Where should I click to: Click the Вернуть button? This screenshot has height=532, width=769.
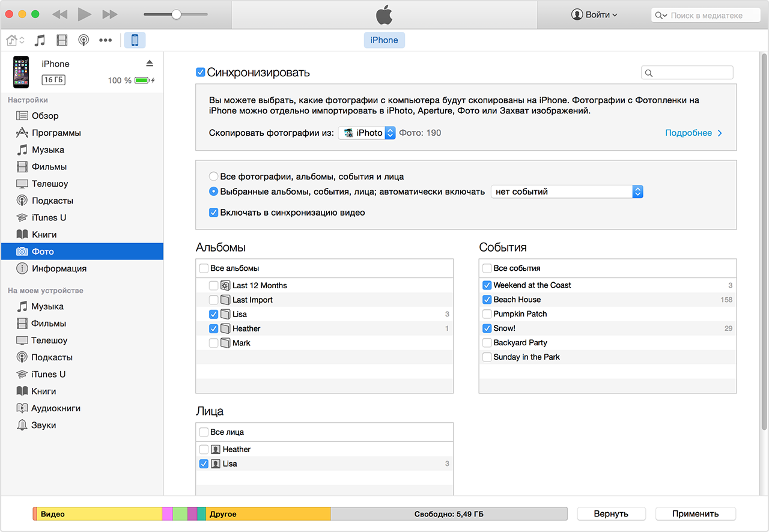[x=611, y=514]
